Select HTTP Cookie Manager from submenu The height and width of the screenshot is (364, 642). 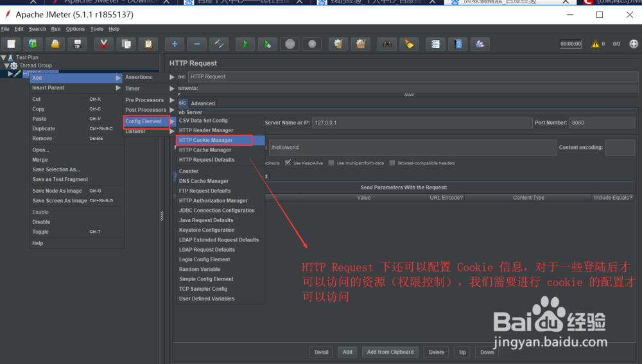pos(220,140)
